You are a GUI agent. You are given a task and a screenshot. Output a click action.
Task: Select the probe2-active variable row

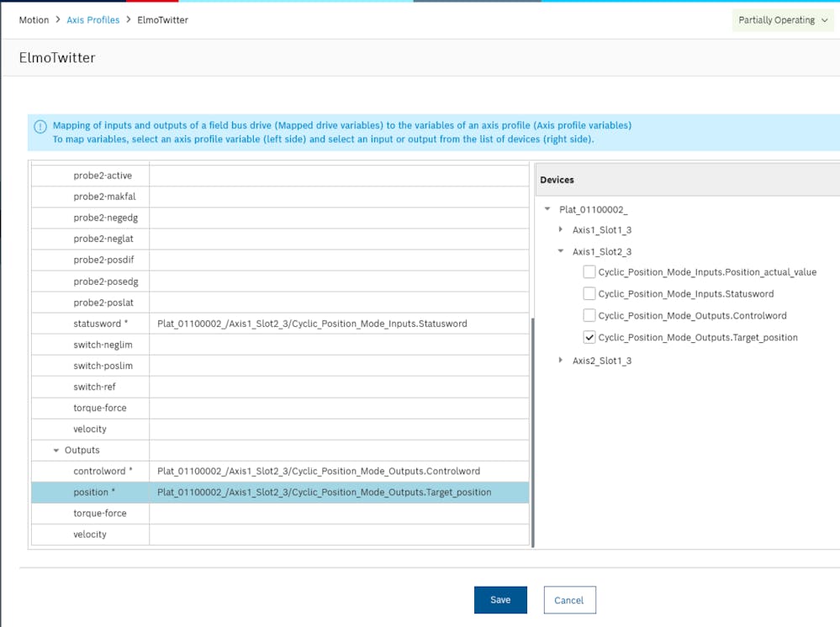click(280, 176)
